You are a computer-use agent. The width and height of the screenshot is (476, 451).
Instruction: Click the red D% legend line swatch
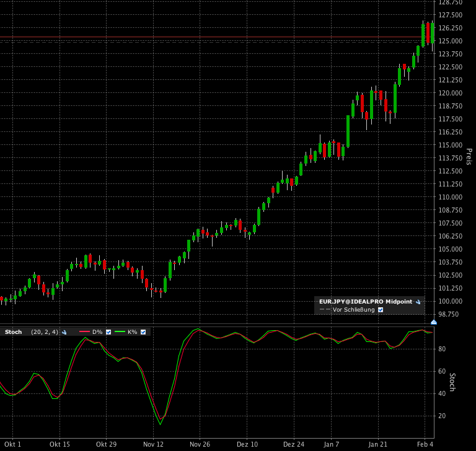click(84, 332)
